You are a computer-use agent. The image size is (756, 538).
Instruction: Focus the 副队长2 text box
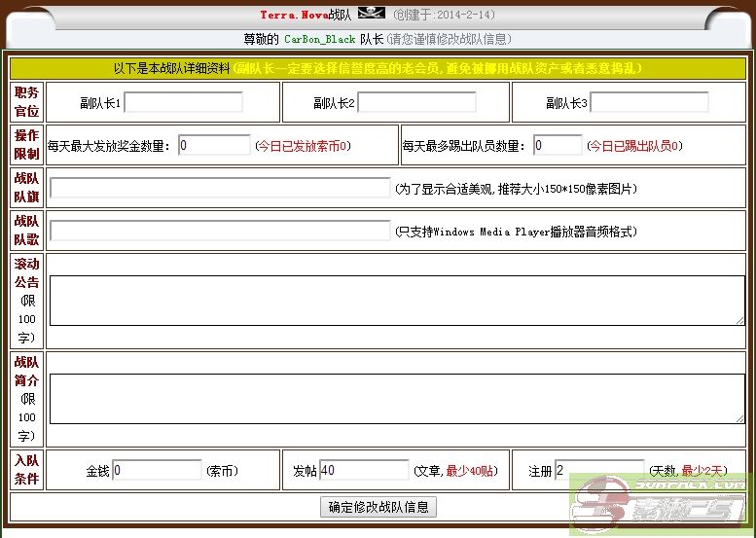pyautogui.click(x=416, y=102)
